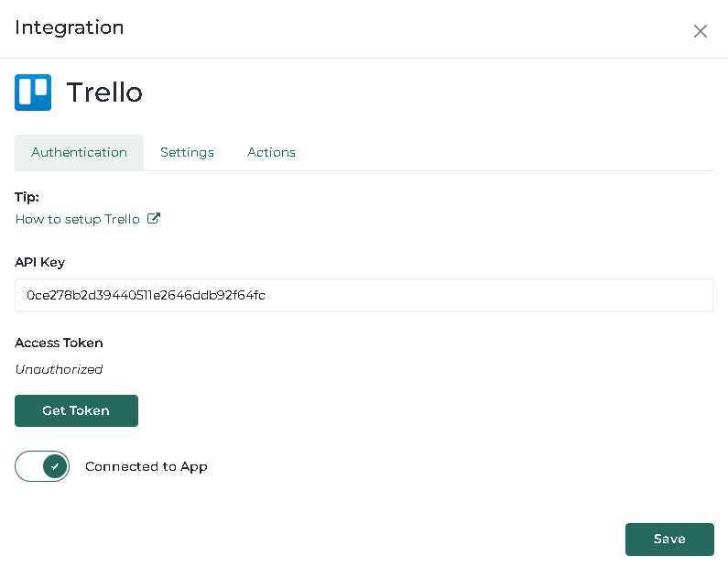This screenshot has height=567, width=728.
Task: Click the Connected to App label
Action: point(147,466)
